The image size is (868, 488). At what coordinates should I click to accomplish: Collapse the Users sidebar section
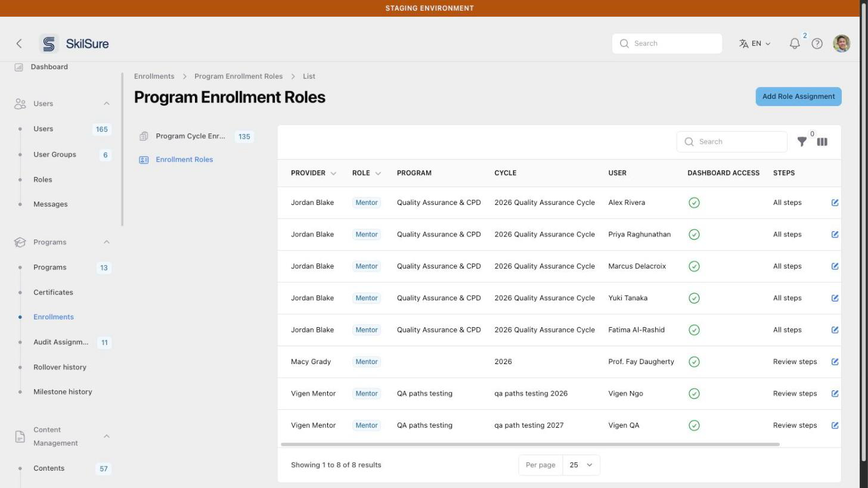(107, 104)
